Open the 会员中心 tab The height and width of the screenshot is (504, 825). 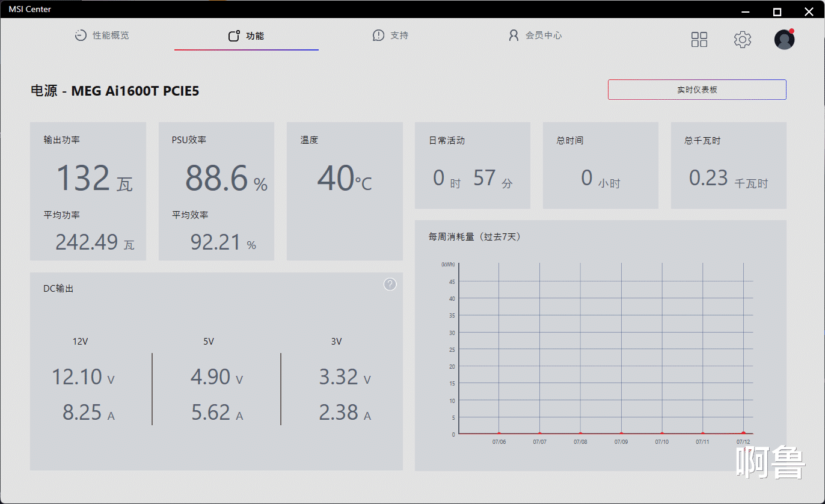pos(535,35)
